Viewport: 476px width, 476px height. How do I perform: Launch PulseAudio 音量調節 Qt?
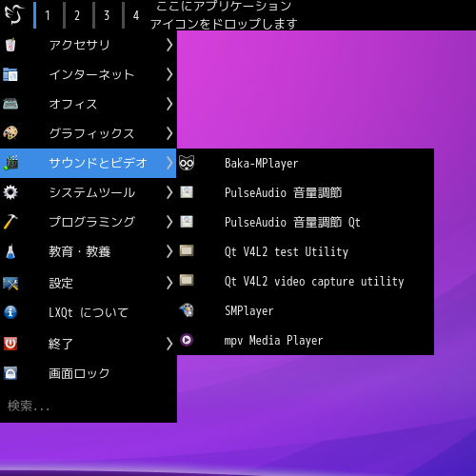(306, 222)
